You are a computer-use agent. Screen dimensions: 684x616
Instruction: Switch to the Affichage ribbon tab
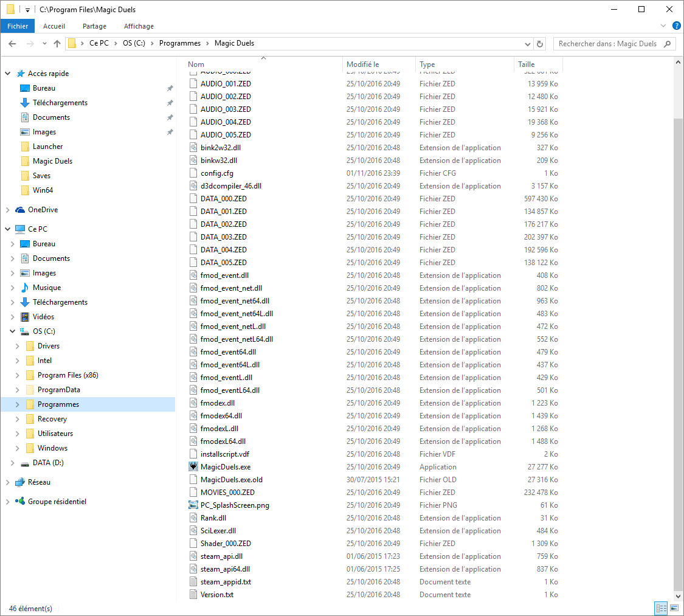(139, 26)
